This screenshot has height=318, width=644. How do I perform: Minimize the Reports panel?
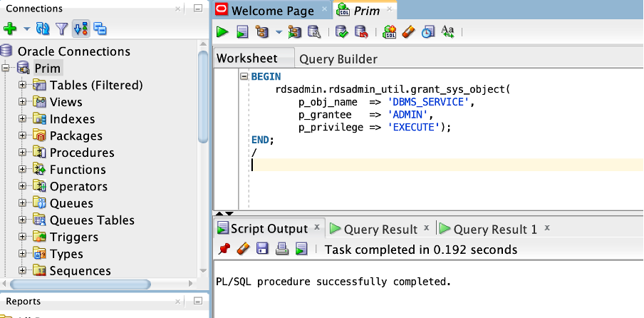pos(198,301)
